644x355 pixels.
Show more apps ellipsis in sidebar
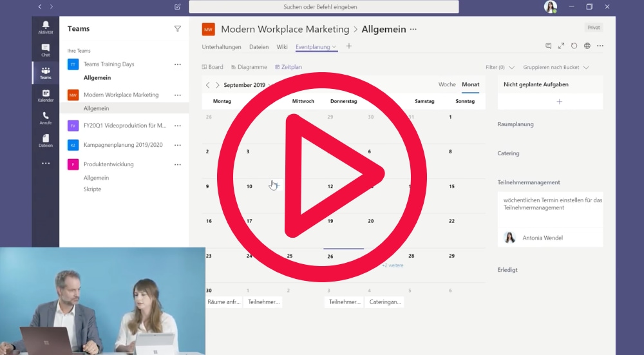(46, 163)
